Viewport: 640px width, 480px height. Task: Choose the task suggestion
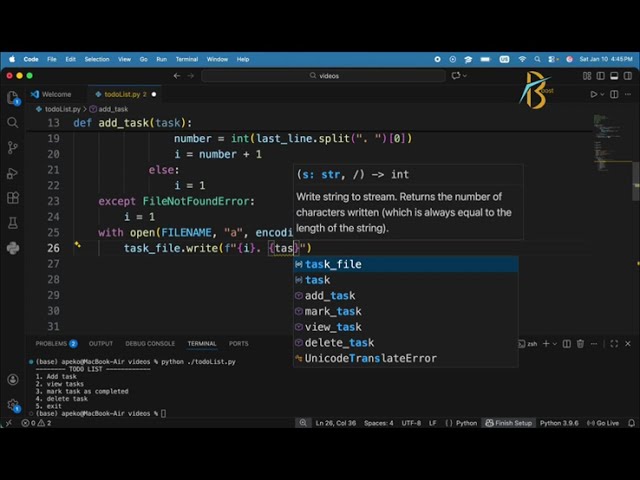tap(406, 280)
